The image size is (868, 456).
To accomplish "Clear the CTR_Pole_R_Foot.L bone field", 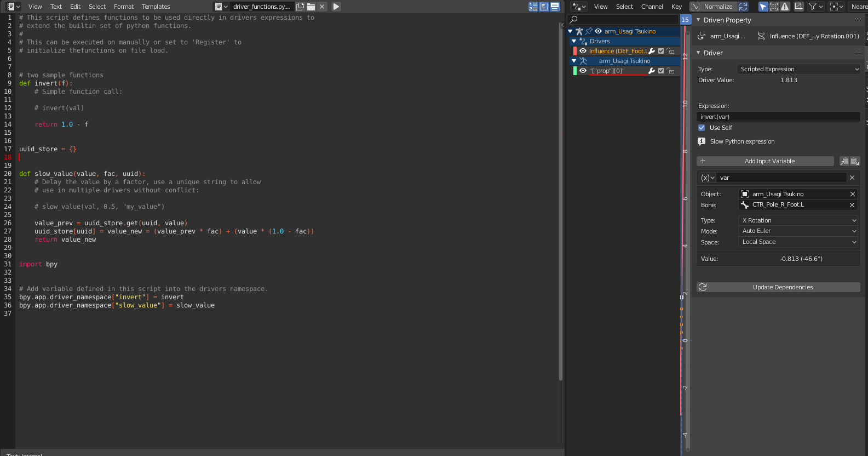I will coord(852,205).
